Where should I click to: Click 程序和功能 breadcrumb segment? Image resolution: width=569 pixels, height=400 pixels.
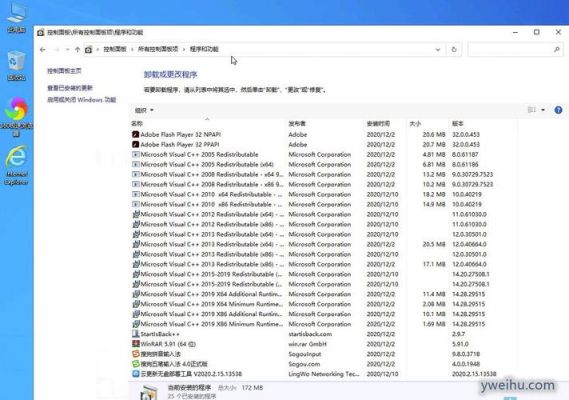pos(204,49)
